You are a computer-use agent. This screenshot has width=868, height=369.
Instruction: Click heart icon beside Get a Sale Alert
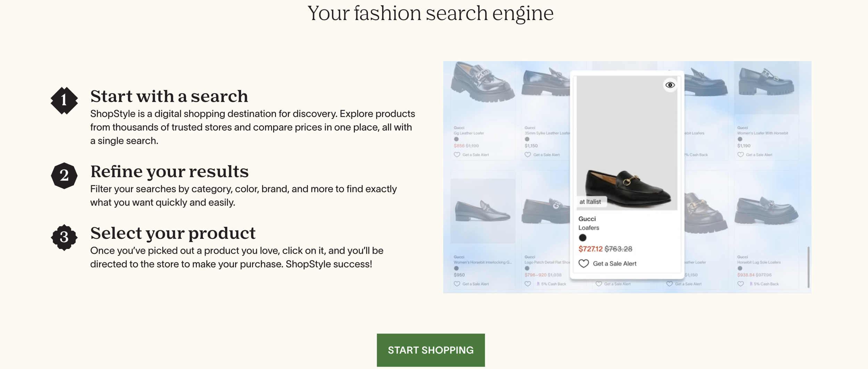[584, 263]
